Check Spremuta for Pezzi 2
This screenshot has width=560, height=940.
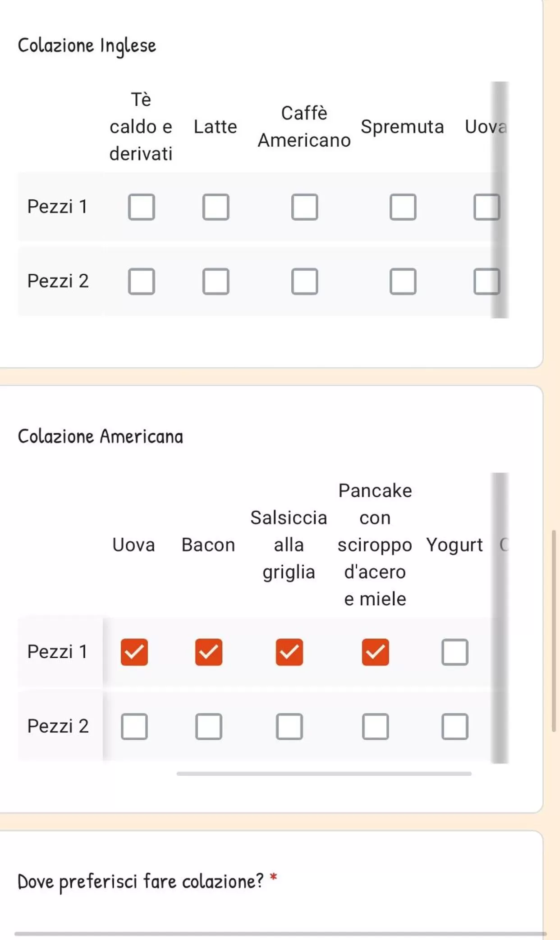click(403, 281)
